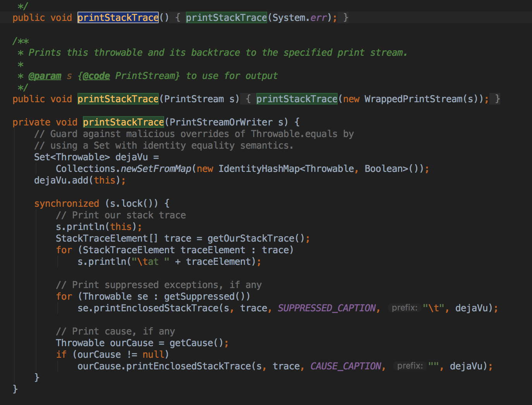The height and width of the screenshot is (405, 532).
Task: Click Set<Throwable> in the dejaVu declaration
Action: [x=72, y=157]
